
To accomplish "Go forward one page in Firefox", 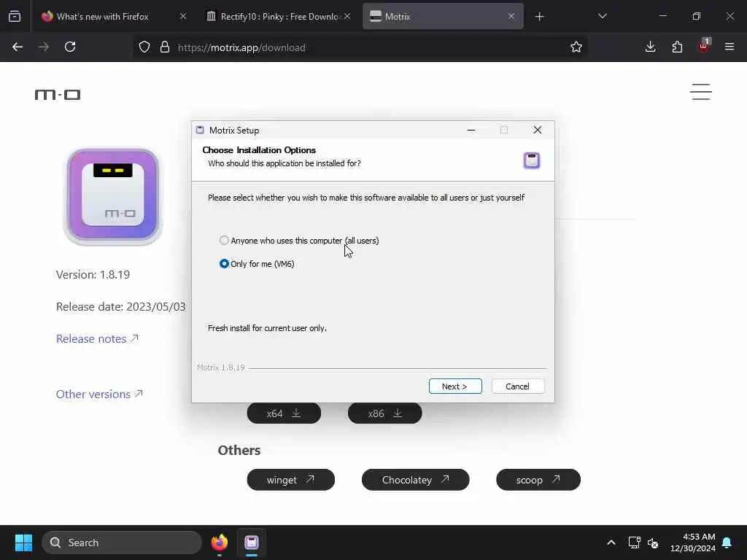I will (x=44, y=47).
